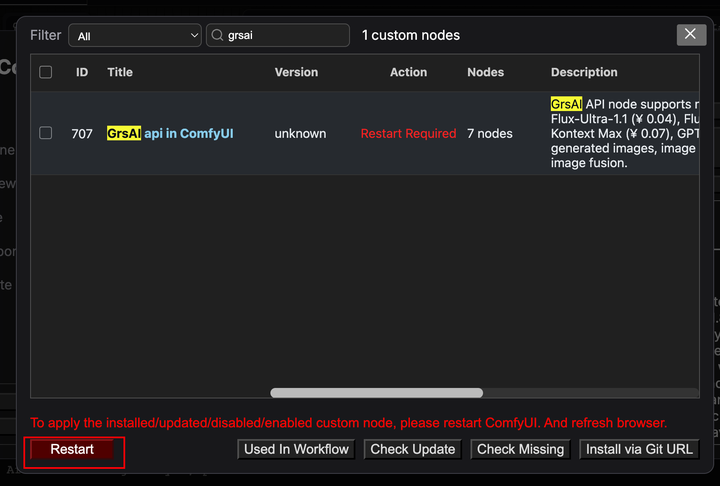The height and width of the screenshot is (486, 720).
Task: Close the custom nodes manager dialog
Action: click(x=691, y=35)
